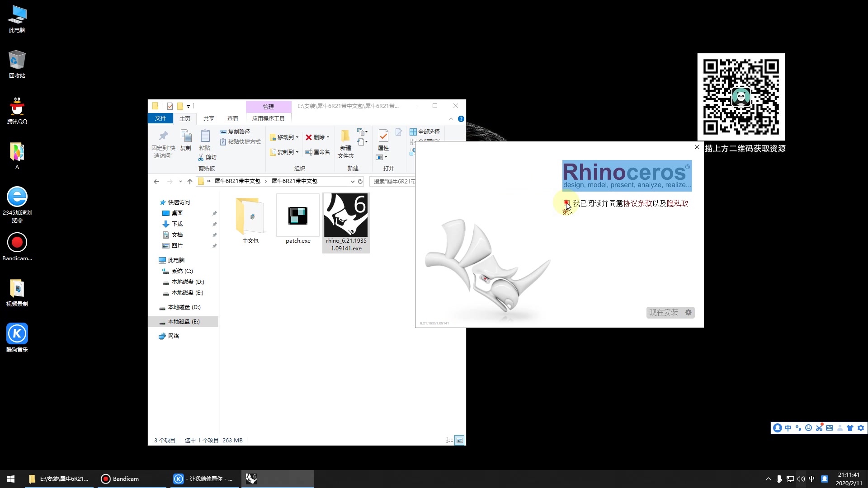Image resolution: width=868 pixels, height=488 pixels.
Task: Click the back navigation arrow
Action: pos(156,181)
